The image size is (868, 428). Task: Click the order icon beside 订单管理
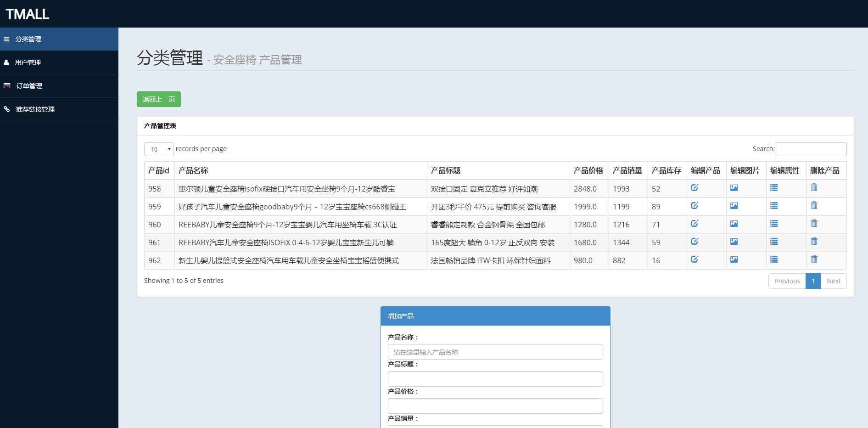[x=7, y=86]
